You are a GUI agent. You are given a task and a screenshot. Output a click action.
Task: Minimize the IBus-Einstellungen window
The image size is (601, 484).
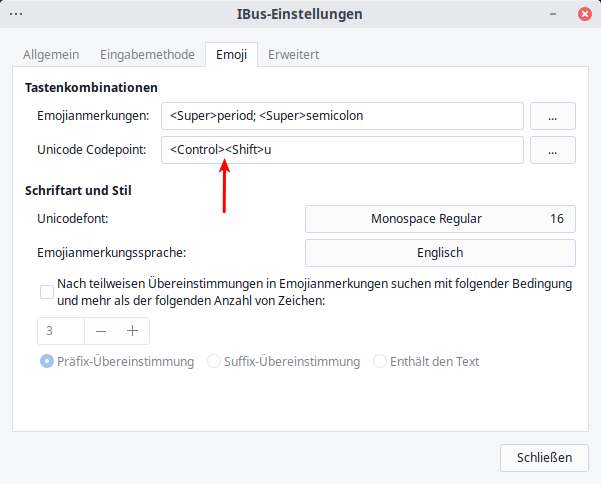pyautogui.click(x=553, y=14)
